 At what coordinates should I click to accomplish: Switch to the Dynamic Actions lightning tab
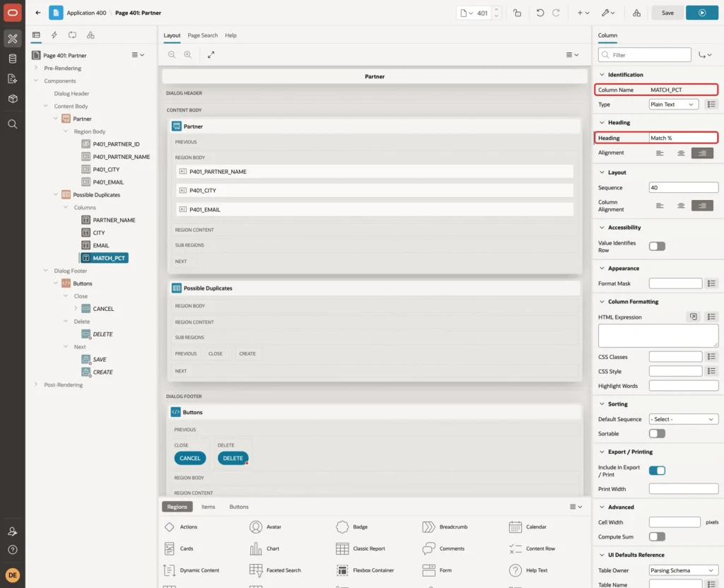pos(54,35)
